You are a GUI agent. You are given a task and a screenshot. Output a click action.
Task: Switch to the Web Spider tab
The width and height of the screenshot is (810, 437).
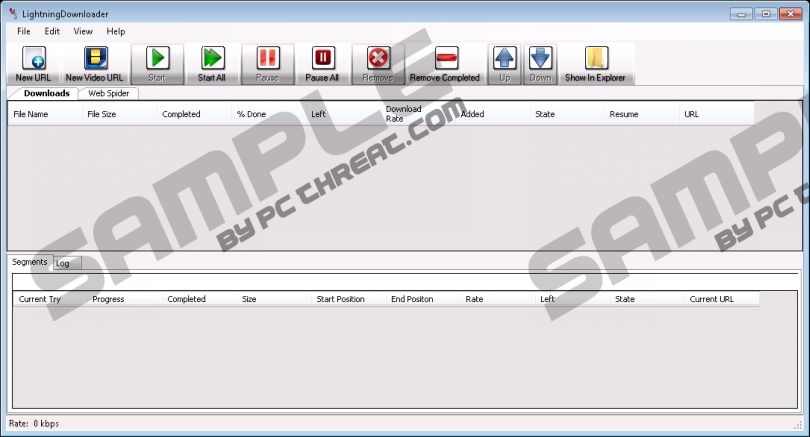pyautogui.click(x=108, y=93)
